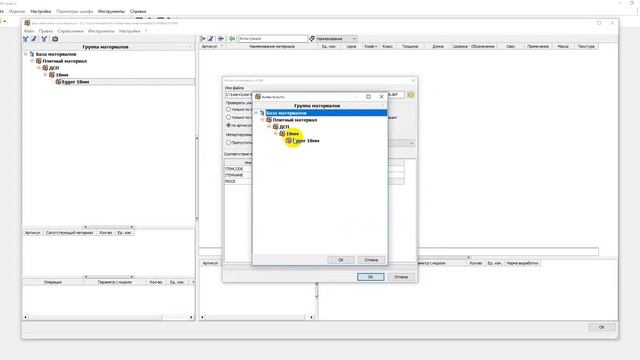Select highlighted База материалов row in dialog
The image size is (640, 360).
(326, 113)
